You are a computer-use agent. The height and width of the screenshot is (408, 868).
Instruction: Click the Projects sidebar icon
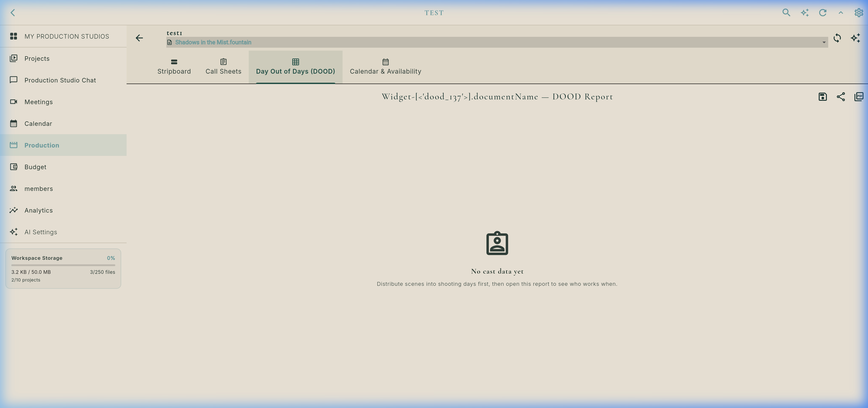pyautogui.click(x=14, y=58)
